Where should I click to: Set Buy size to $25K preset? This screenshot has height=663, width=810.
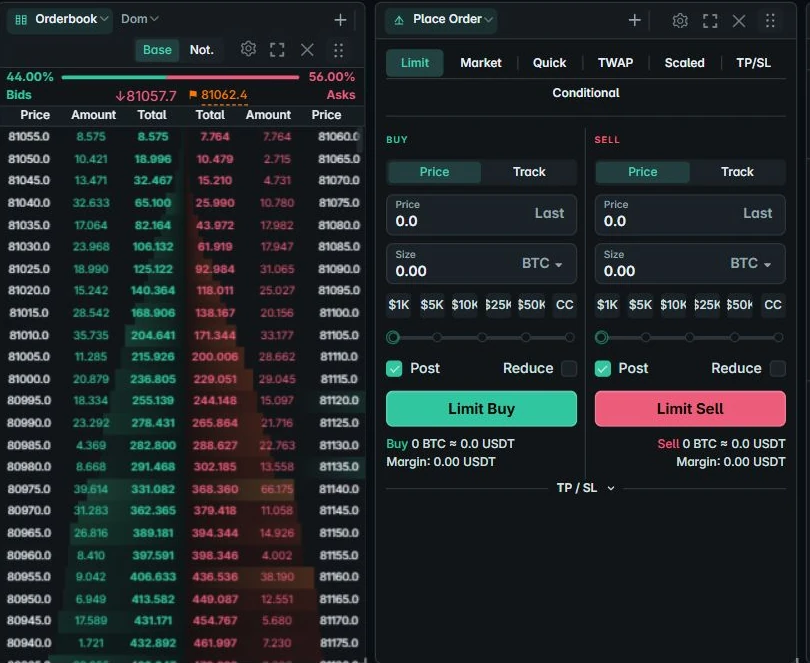(x=498, y=305)
